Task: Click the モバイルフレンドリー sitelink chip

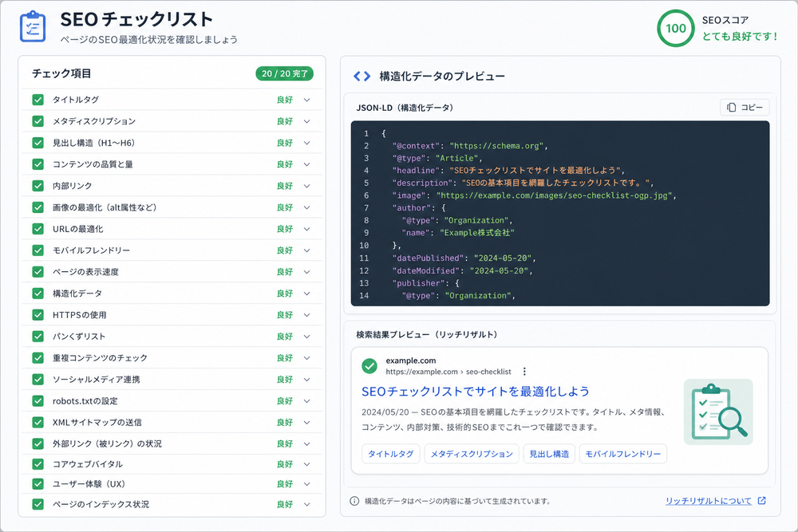Action: point(623,454)
